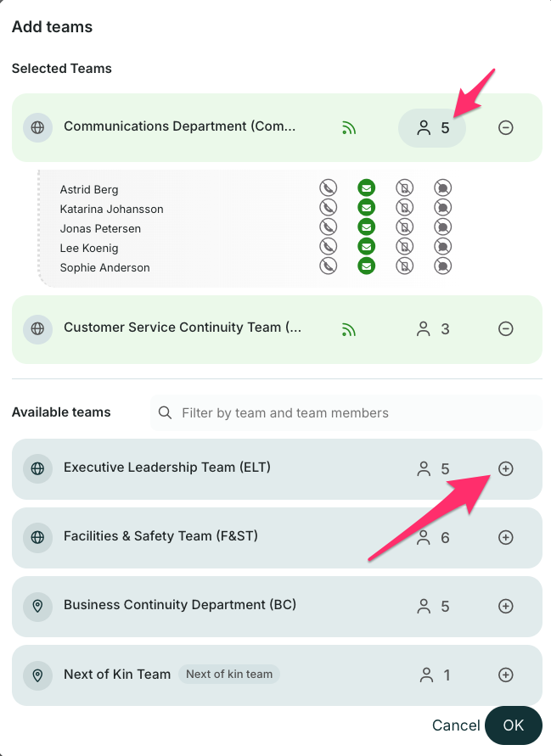Screen dimensions: 551x756
Task: Click the signal icon on Communications Department
Action: [349, 128]
